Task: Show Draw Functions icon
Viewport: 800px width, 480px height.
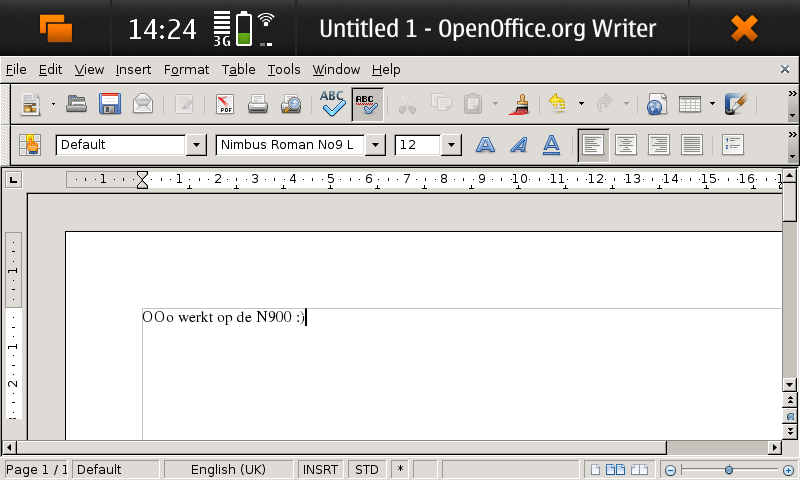Action: pos(736,104)
